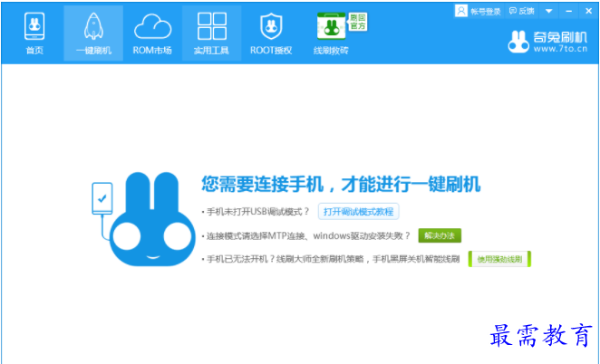
Task: Open the 反馈 feedback link
Action: tap(522, 11)
